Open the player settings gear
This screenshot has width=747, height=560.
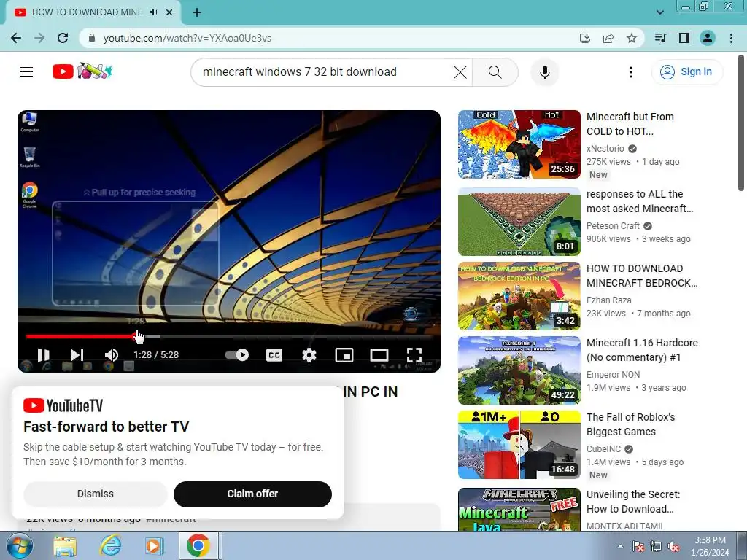tap(309, 355)
